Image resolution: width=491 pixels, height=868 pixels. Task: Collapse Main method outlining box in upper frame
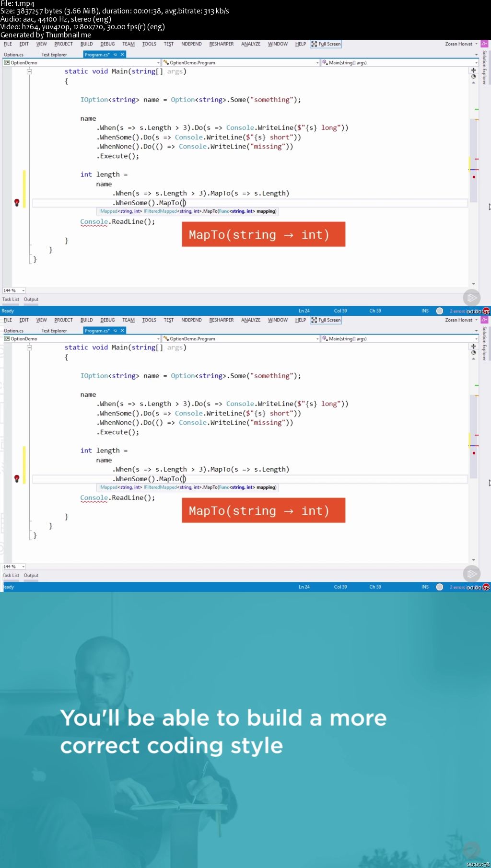29,71
